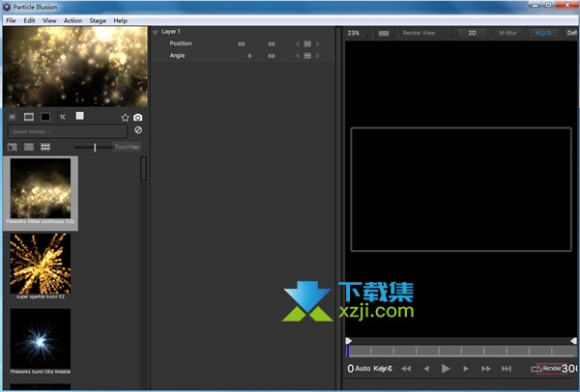Click the timeline end range marker

pos(573,341)
